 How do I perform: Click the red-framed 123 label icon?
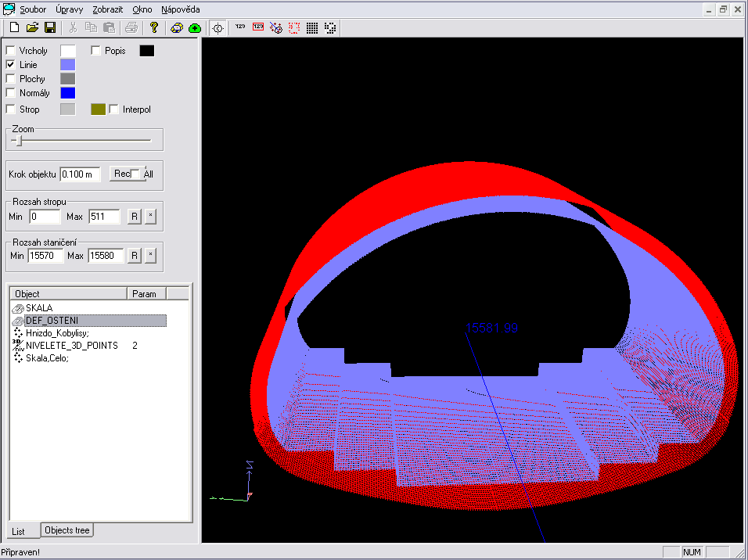click(x=257, y=28)
